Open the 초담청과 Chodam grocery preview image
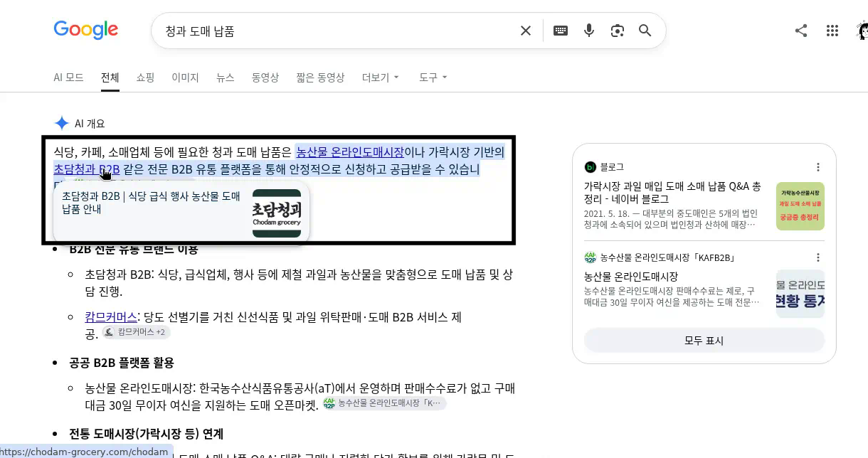The width and height of the screenshot is (868, 458). (x=277, y=213)
